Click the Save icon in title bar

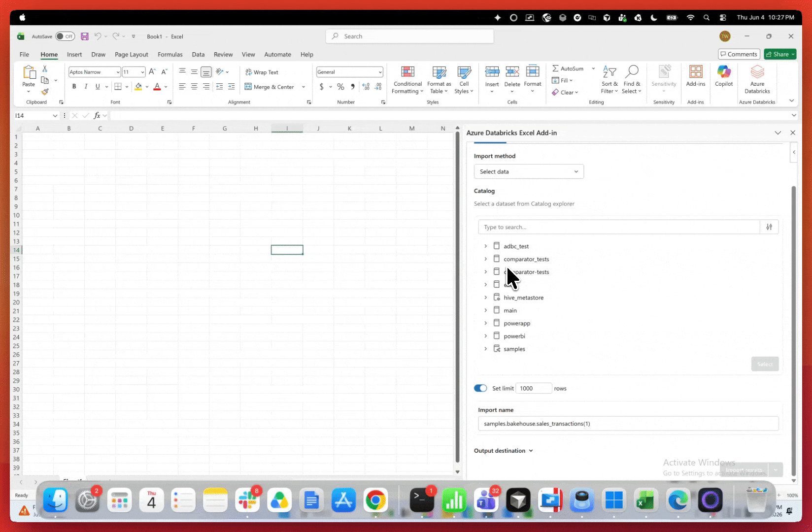tap(85, 36)
